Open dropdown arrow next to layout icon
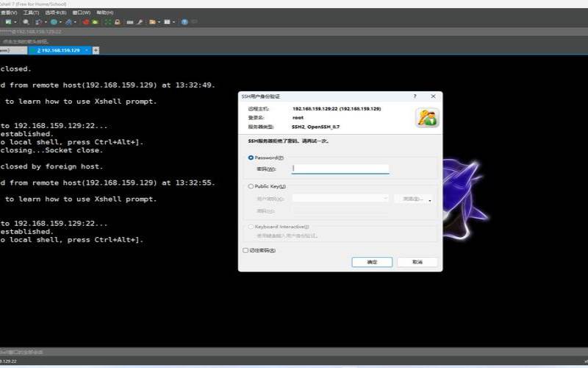 tap(173, 22)
